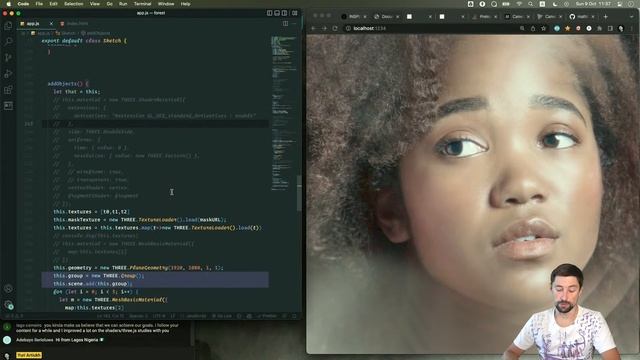Viewport: 640px width, 360px height.
Task: Open the Edit menu
Action: (53, 4)
